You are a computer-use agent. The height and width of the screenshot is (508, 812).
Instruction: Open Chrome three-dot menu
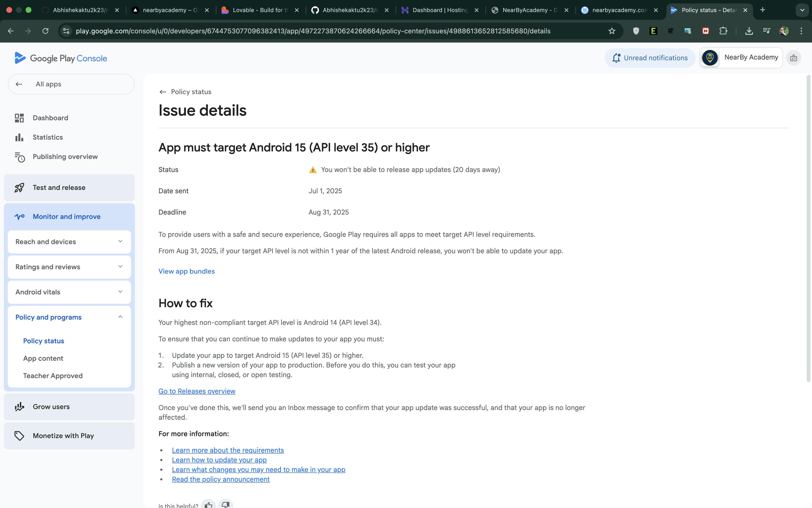(801, 31)
